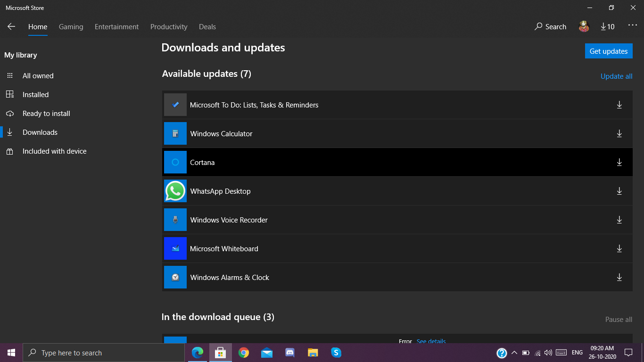
Task: Switch to the Gaming tab
Action: click(x=71, y=27)
